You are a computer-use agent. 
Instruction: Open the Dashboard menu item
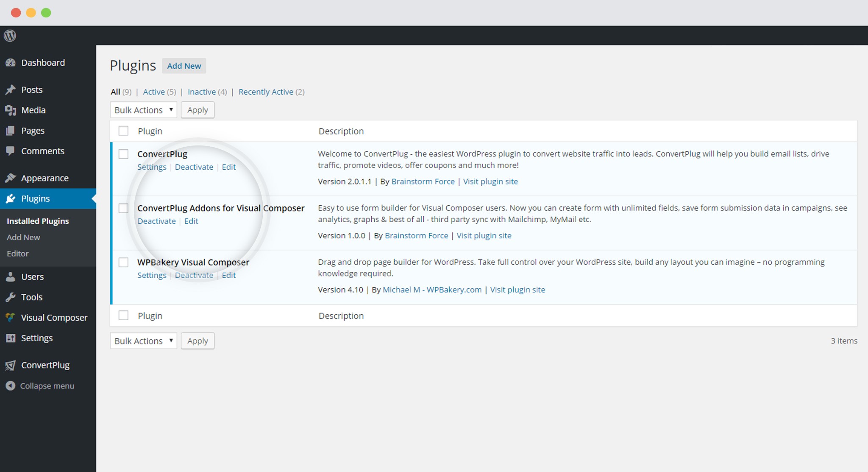[42, 62]
